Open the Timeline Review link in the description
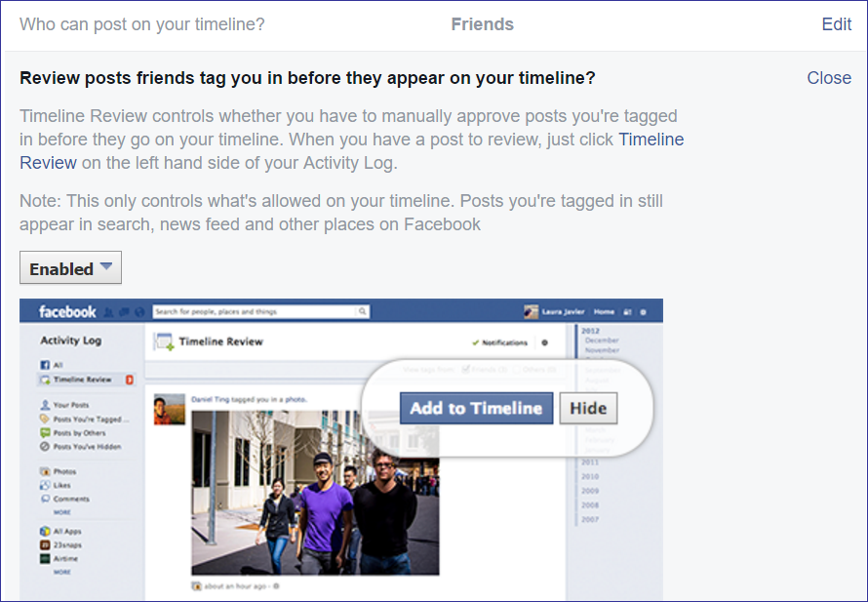Viewport: 868px width, 602px height. coord(651,140)
